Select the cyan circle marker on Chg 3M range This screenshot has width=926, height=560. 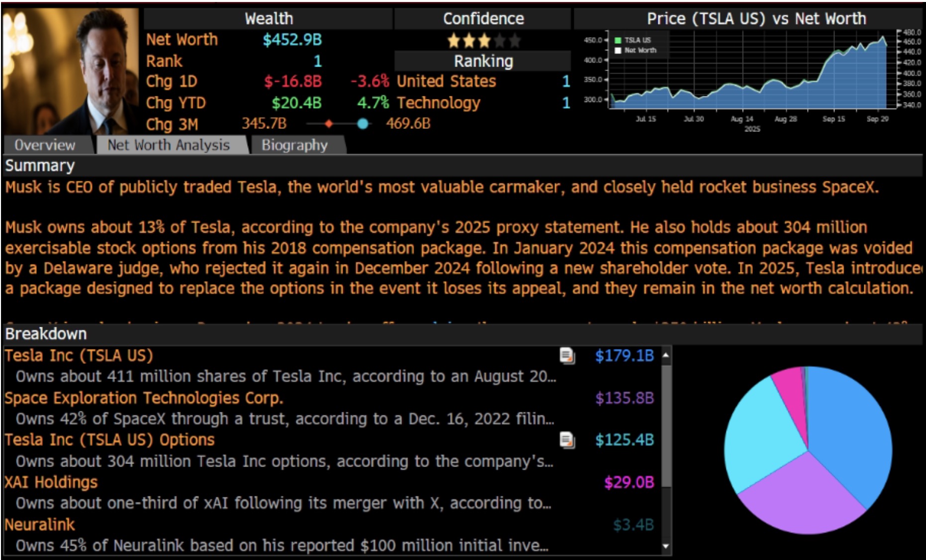(363, 124)
